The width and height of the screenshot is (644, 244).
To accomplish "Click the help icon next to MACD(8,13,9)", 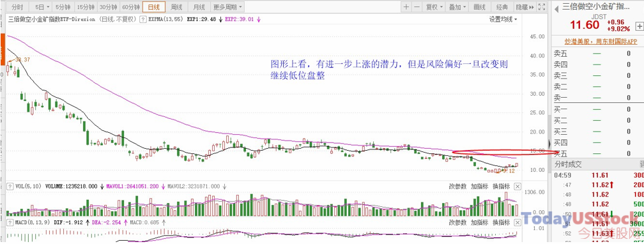I will point(10,222).
